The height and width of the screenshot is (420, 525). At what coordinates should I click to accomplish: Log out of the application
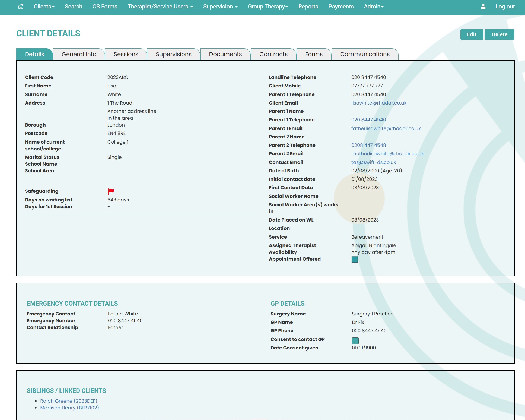point(505,7)
